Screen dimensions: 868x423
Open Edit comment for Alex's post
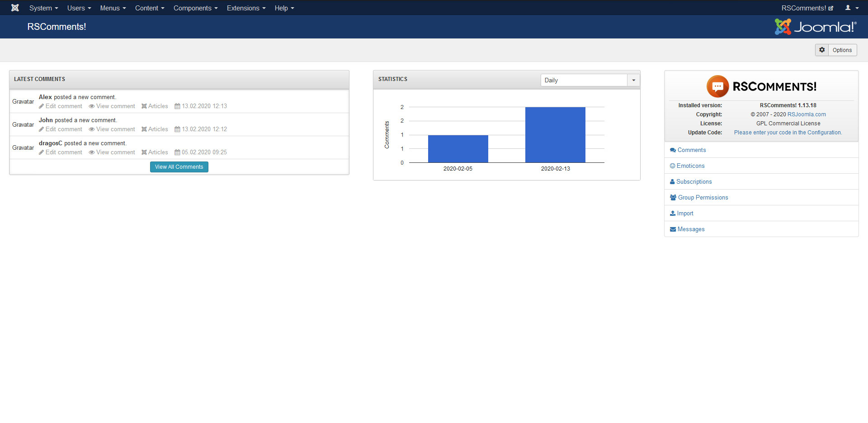(61, 106)
